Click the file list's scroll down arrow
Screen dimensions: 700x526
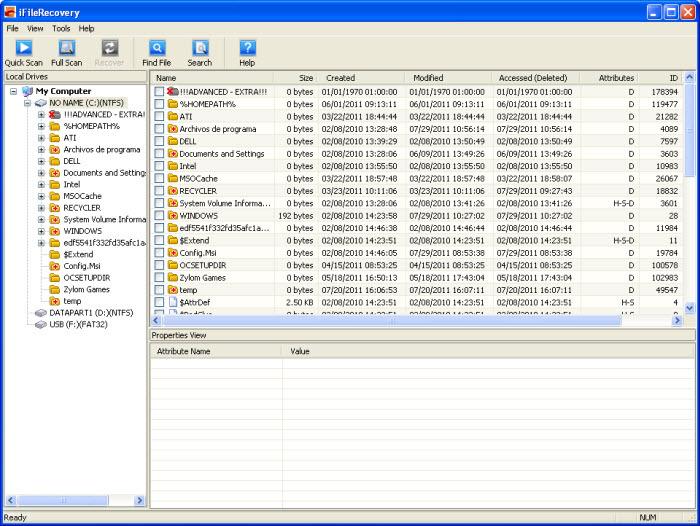689,308
